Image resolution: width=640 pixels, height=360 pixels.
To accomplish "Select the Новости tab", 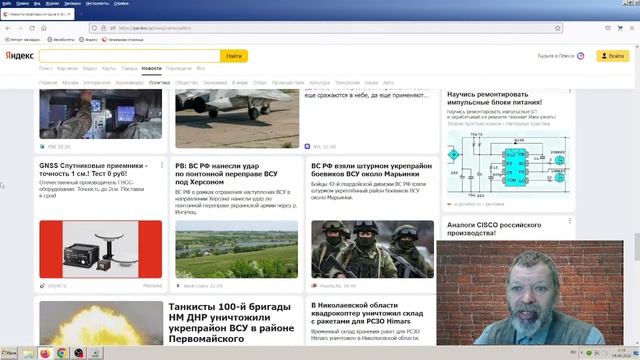I will 151,69.
